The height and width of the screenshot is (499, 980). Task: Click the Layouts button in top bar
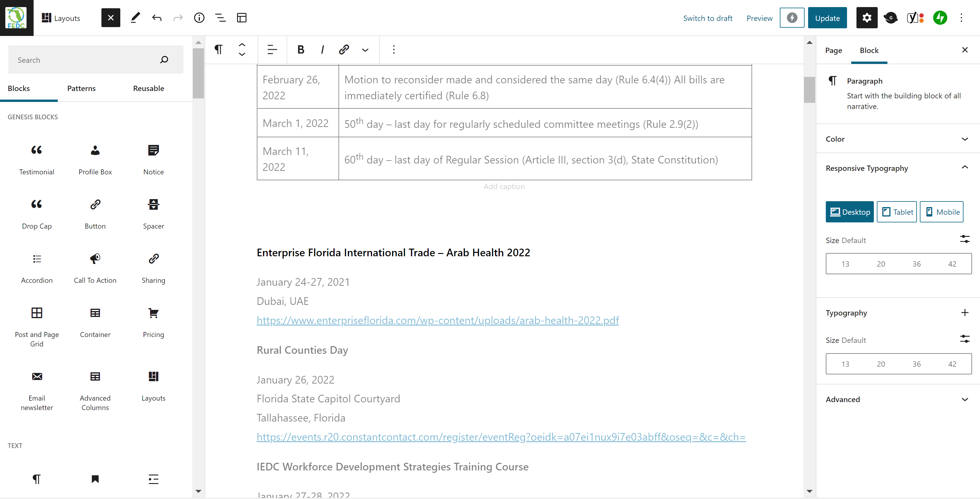point(61,18)
